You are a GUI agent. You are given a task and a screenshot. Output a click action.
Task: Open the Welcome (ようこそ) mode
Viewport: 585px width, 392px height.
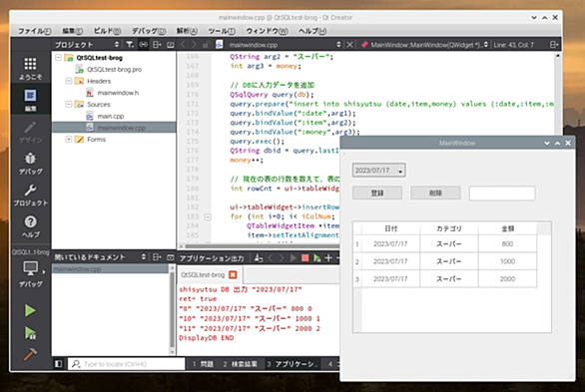pos(30,69)
